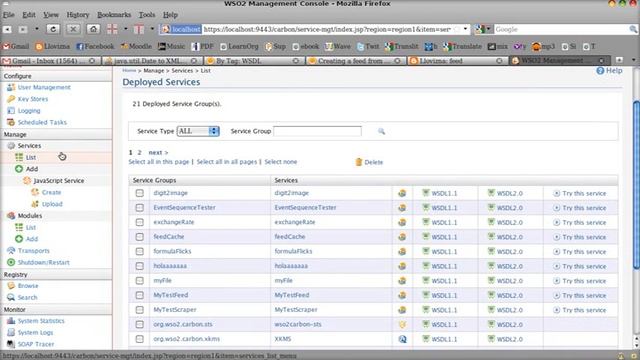
Task: Click the Delete trash icon
Action: [x=359, y=162]
